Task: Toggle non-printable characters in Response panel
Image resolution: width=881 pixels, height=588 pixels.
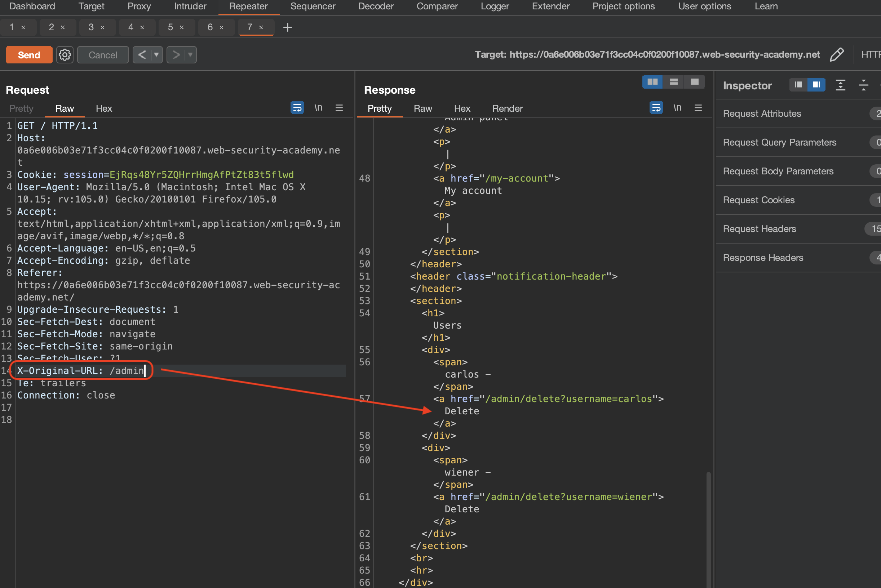Action: point(677,108)
